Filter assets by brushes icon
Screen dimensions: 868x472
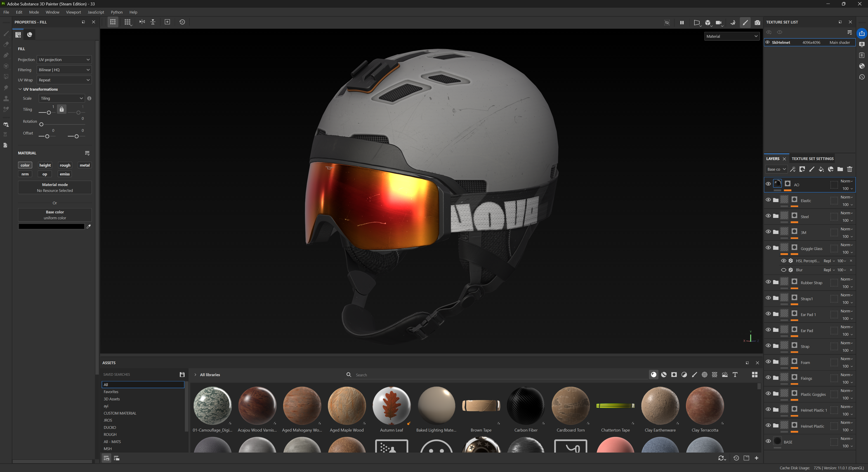pos(694,375)
